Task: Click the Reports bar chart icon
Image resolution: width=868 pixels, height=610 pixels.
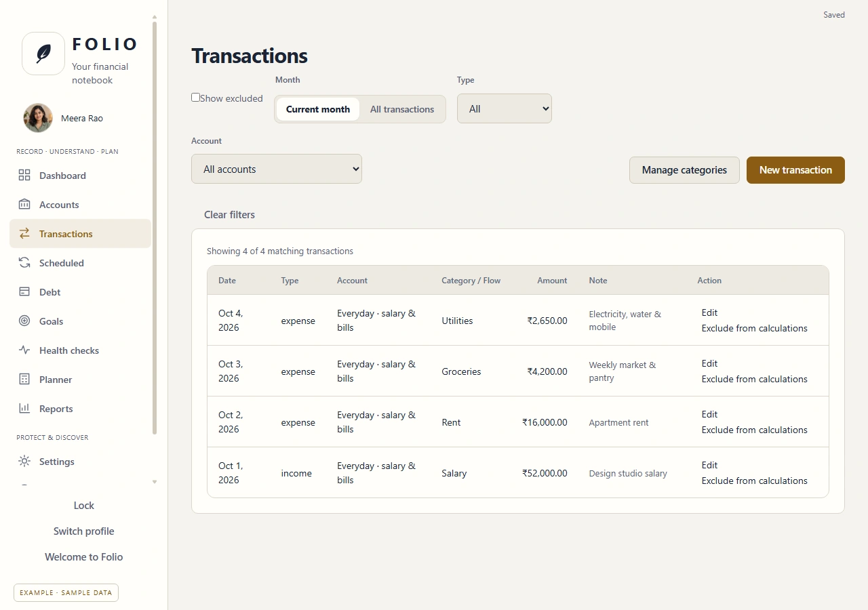Action: point(24,409)
